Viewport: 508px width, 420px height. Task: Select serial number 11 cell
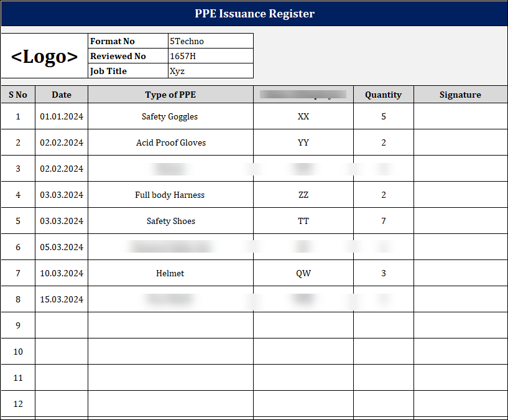18,378
